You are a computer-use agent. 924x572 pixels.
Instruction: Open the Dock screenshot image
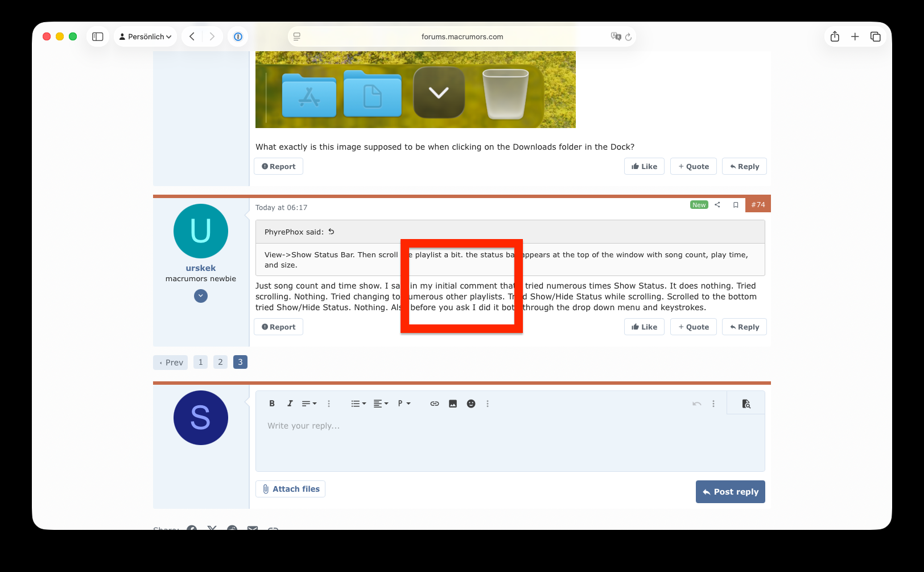(x=415, y=89)
